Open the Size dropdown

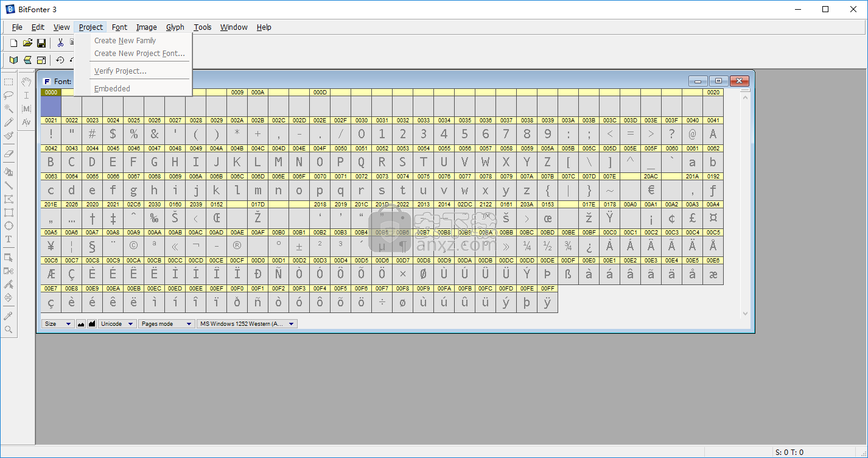[x=58, y=324]
